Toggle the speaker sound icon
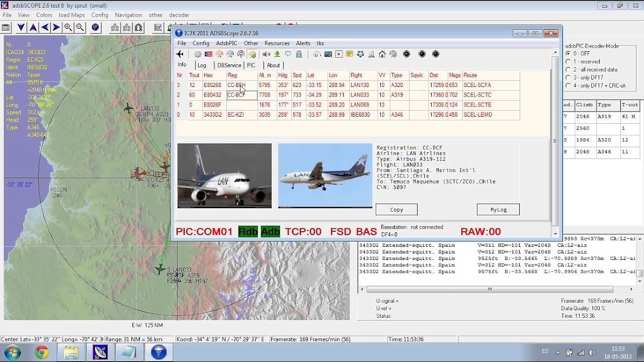Screen dimensions: 644x362 [266, 54]
